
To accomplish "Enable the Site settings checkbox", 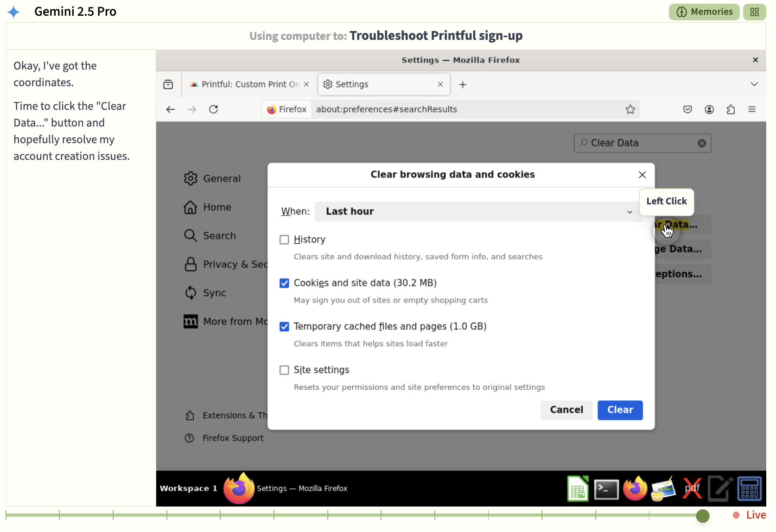I will [x=284, y=370].
